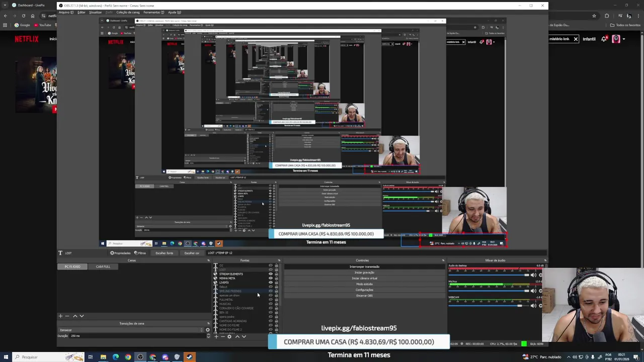Clear Netflix search with X icon
This screenshot has height=362, width=644.
coord(576,39)
